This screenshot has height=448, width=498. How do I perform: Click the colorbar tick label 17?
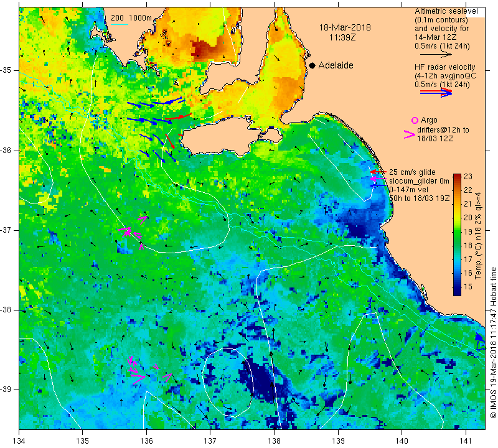[468, 259]
